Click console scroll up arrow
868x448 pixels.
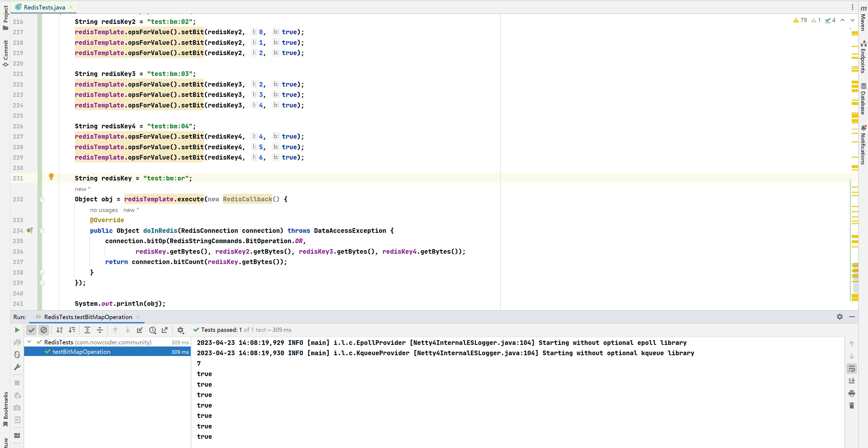pyautogui.click(x=851, y=344)
